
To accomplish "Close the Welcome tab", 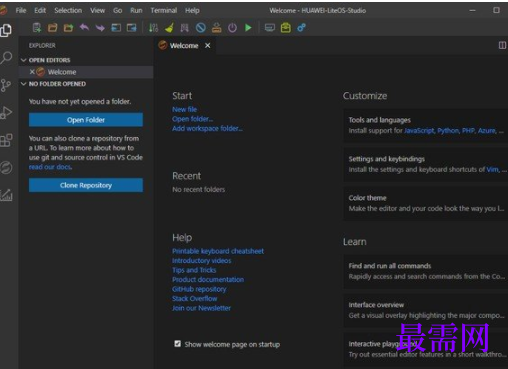I will 208,45.
